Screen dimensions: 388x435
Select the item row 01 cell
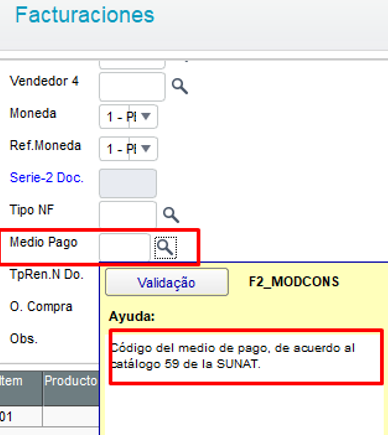click(21, 416)
